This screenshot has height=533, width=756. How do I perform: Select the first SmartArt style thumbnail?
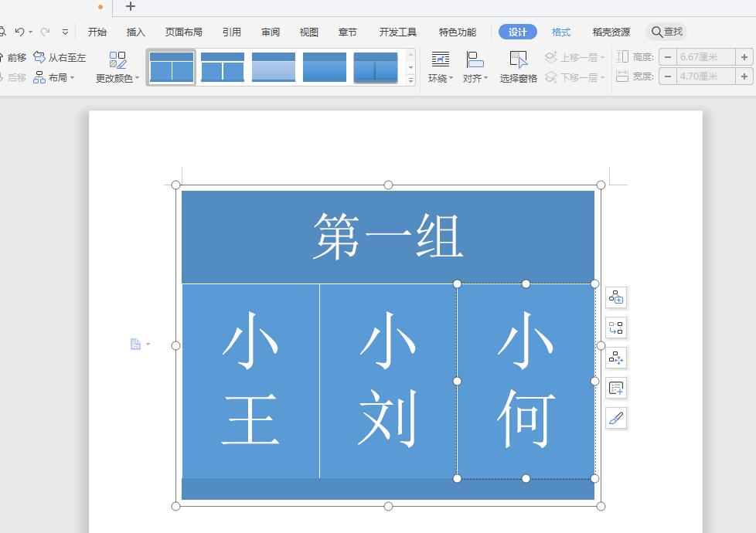click(x=170, y=67)
